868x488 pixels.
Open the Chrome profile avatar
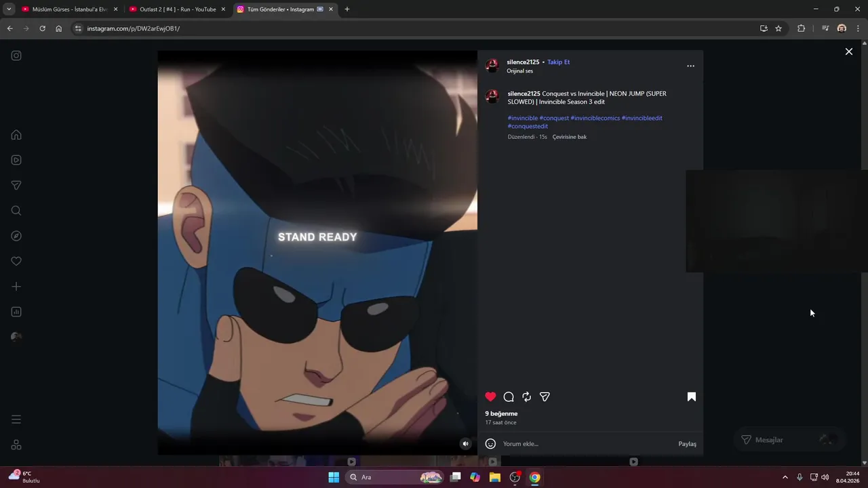click(842, 28)
